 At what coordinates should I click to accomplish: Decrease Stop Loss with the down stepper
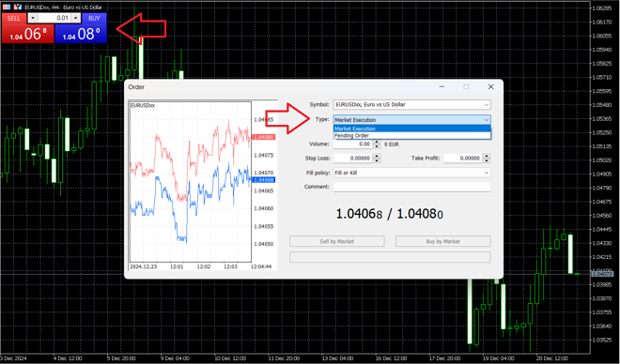pos(377,160)
